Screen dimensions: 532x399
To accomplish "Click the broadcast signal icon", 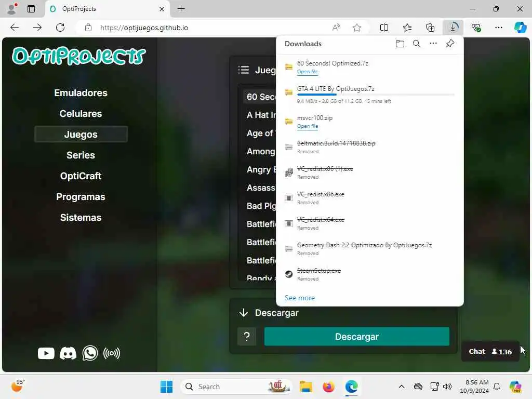I will (112, 353).
